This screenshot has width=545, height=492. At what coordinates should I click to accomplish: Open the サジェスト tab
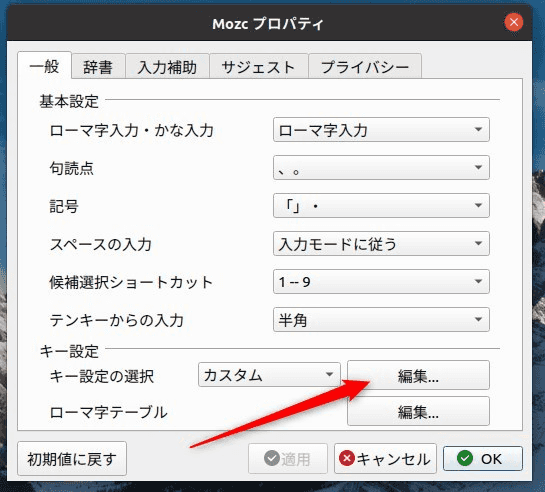click(259, 66)
